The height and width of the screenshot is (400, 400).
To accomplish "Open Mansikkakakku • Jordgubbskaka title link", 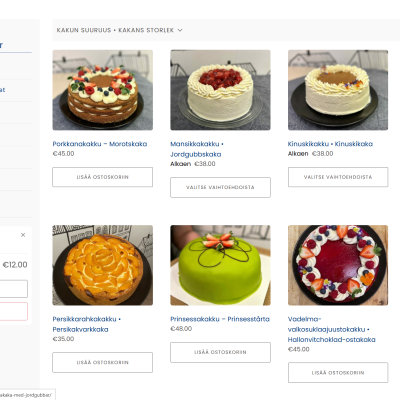I will (197, 149).
